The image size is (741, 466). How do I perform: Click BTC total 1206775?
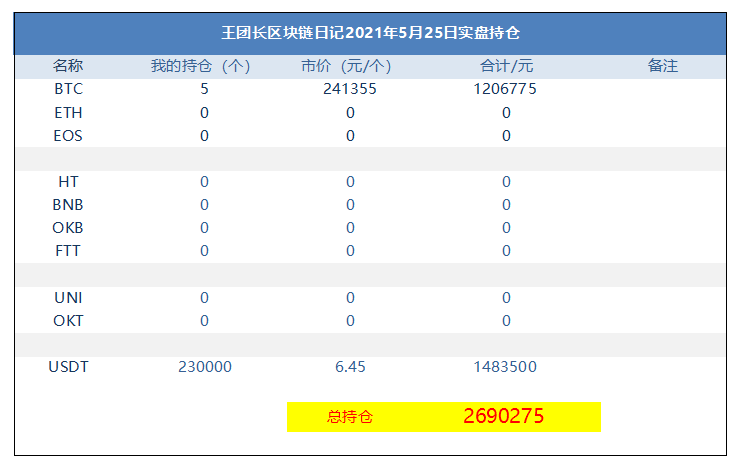[x=505, y=89]
